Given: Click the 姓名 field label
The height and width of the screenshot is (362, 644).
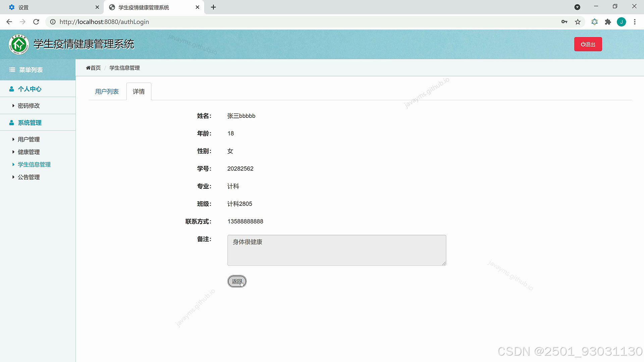Looking at the screenshot, I should point(204,116).
